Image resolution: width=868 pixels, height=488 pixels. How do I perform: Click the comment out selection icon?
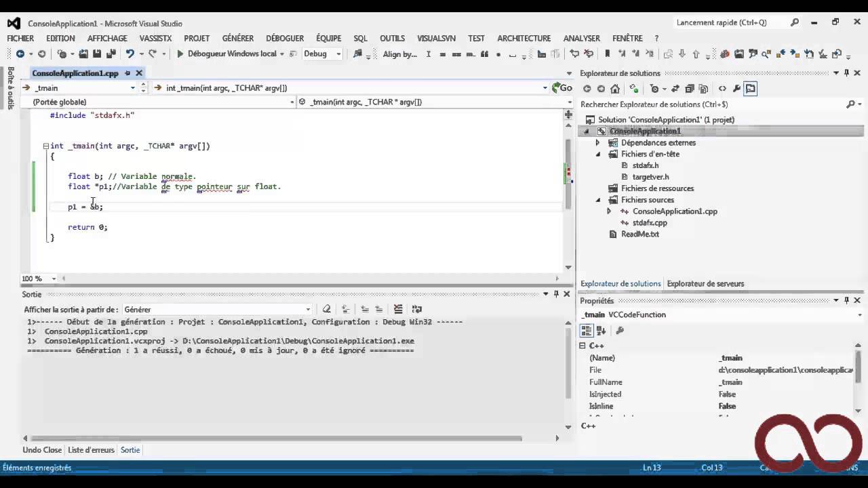click(574, 54)
